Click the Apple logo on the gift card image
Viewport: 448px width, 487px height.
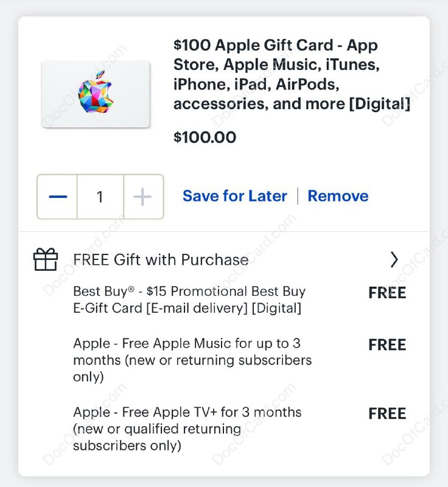pos(95,94)
